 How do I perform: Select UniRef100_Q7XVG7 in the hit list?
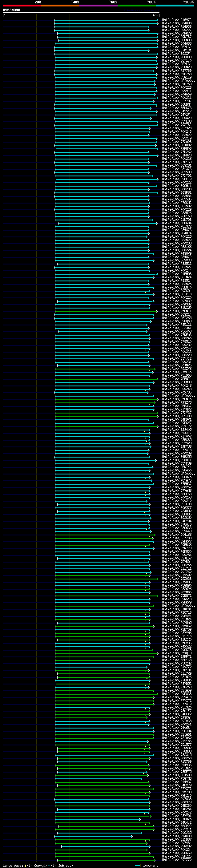tap(177, 413)
